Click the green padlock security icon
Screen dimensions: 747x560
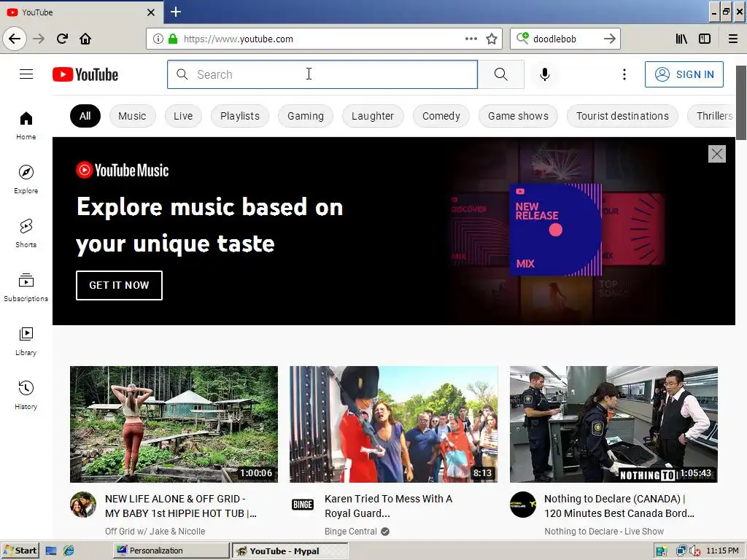(x=173, y=39)
